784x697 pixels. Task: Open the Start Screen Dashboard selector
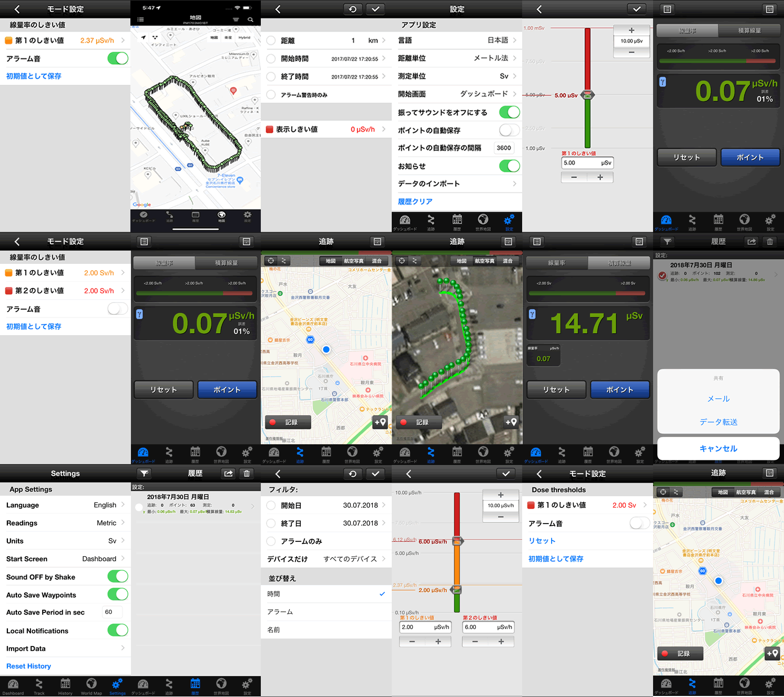(65, 559)
